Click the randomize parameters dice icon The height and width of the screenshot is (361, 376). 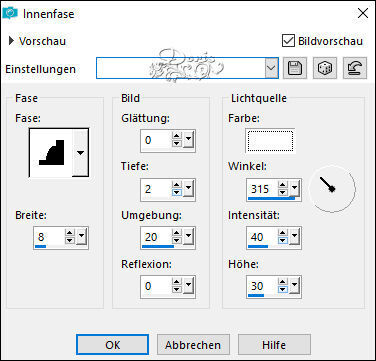point(325,68)
